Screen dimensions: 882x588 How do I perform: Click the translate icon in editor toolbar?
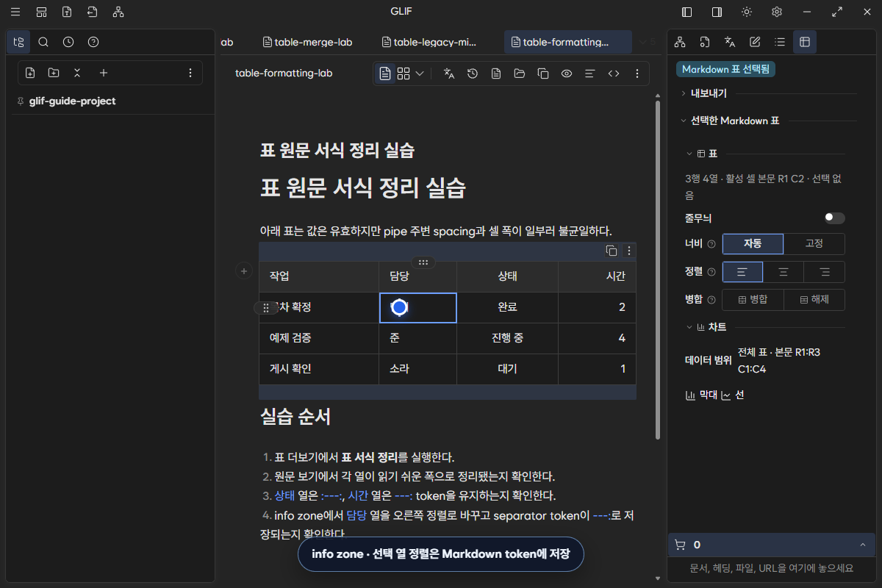point(449,73)
